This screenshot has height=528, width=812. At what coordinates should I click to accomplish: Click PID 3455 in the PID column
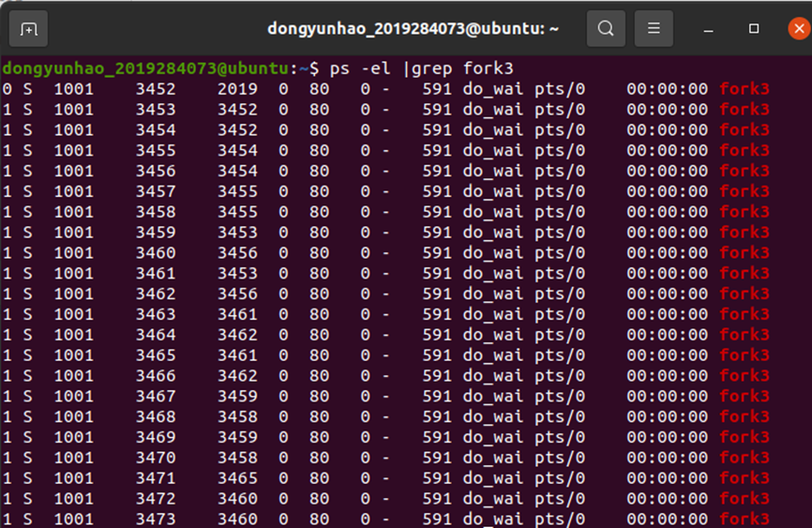pyautogui.click(x=156, y=150)
